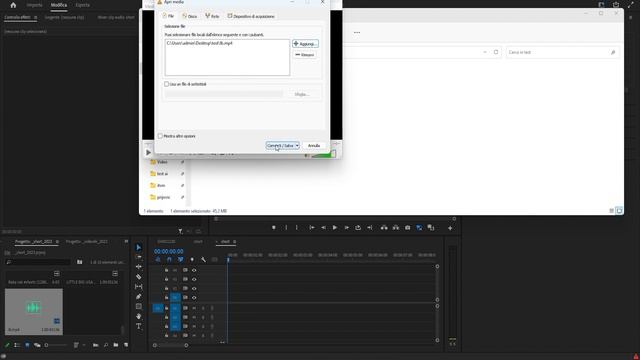Open Explorer three-dots more options
This screenshot has width=640, height=360.
[x=357, y=32]
